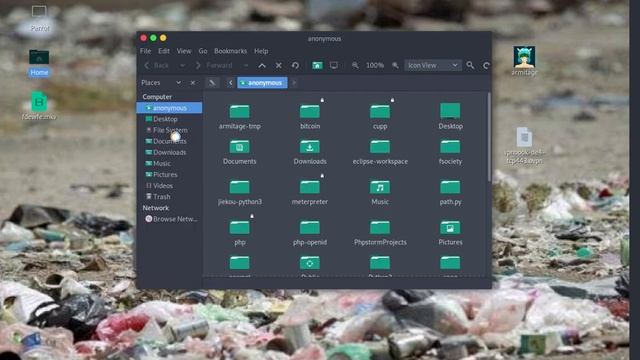Viewport: 640px width, 360px height.
Task: Select the jiekou-python3 folder
Action: [x=240, y=193]
